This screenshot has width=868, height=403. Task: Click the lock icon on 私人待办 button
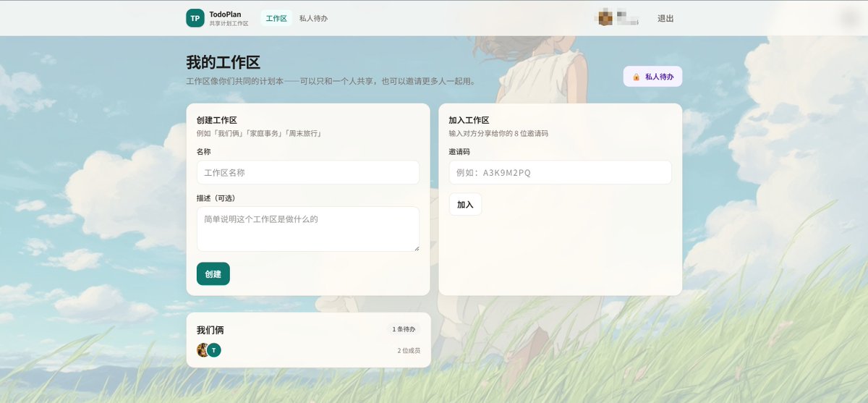pyautogui.click(x=636, y=77)
